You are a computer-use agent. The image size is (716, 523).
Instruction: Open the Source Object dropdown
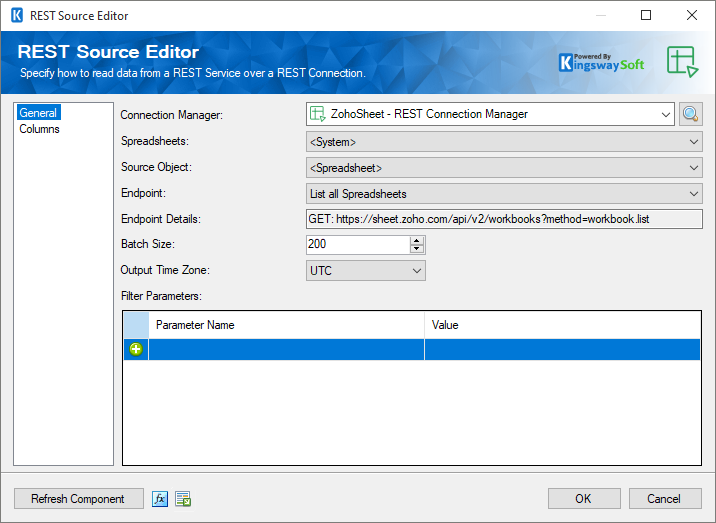tap(504, 168)
